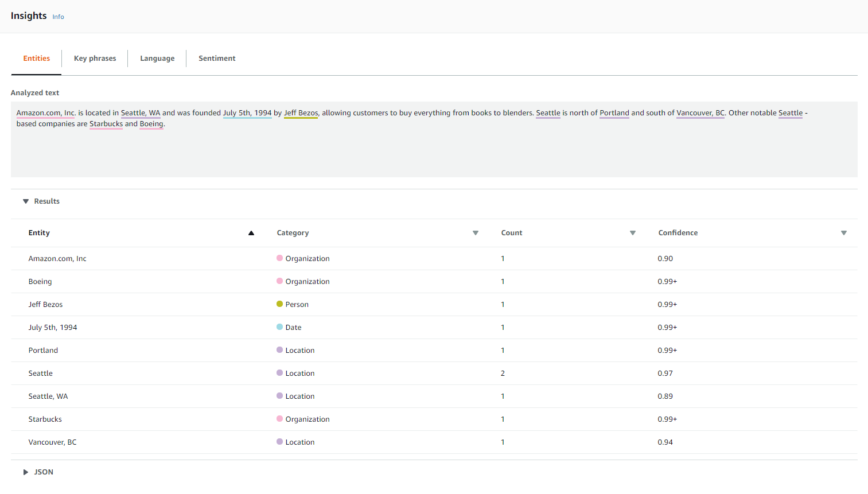Click highlighted 'Amazon.com, Inc' in analyzed text
This screenshot has height=494, width=868.
[x=46, y=113]
